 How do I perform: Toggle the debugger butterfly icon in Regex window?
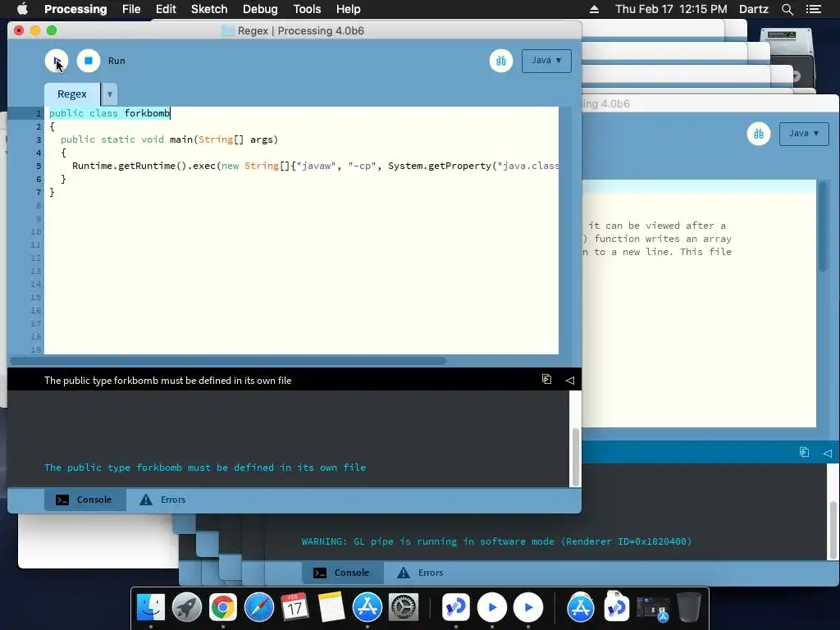click(501, 61)
